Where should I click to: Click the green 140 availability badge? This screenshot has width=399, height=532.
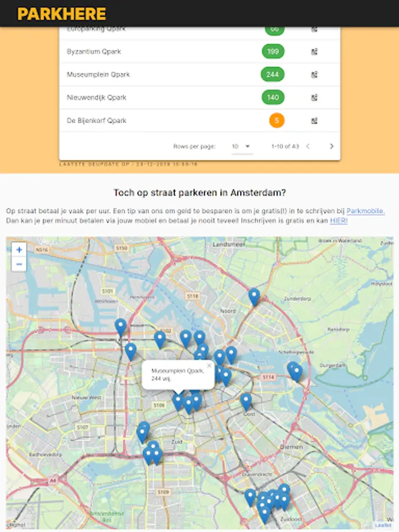point(273,98)
